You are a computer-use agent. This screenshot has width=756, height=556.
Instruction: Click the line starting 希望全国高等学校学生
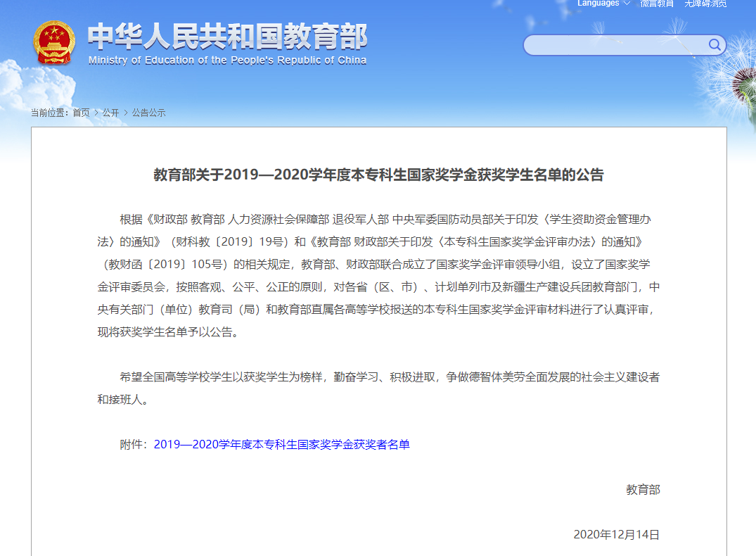click(x=390, y=377)
